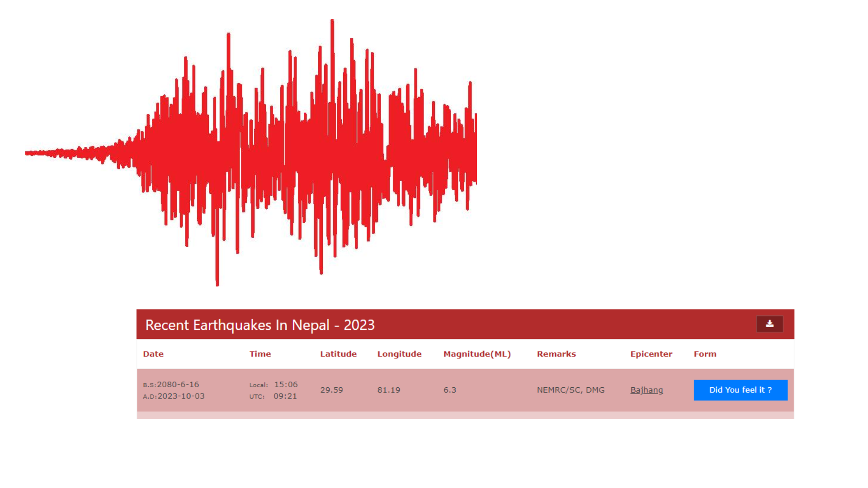The image size is (868, 488).
Task: Select the Latitude column header
Action: [338, 354]
